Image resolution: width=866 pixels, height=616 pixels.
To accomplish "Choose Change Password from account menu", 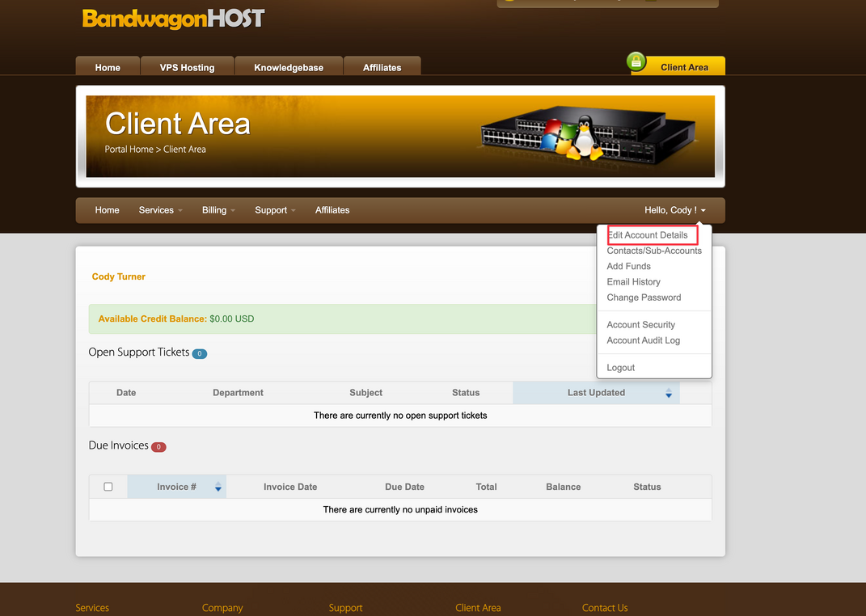I will coord(644,297).
